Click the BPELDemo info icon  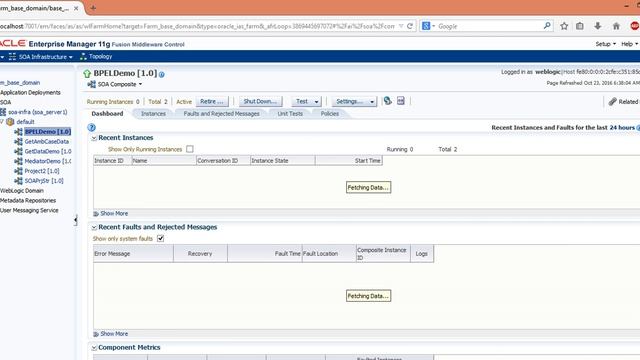point(162,74)
